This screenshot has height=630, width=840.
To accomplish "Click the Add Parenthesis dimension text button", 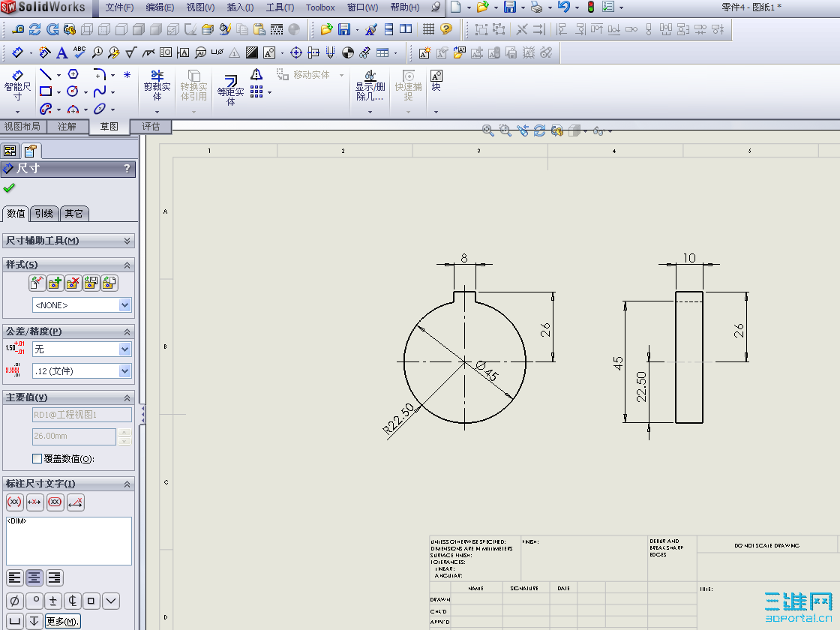I will point(14,502).
